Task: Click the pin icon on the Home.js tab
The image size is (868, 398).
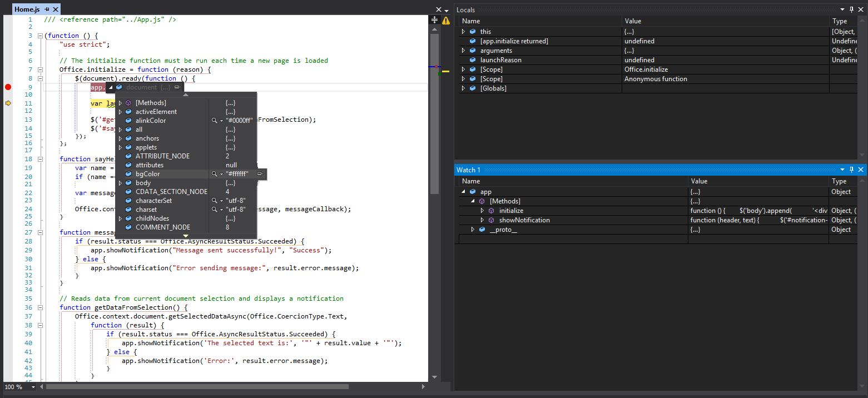Action: (48, 9)
